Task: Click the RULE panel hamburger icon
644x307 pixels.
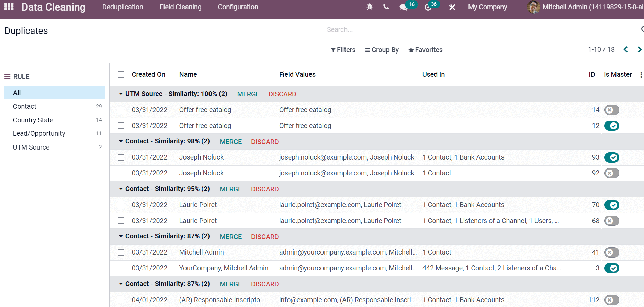Action: (x=7, y=76)
